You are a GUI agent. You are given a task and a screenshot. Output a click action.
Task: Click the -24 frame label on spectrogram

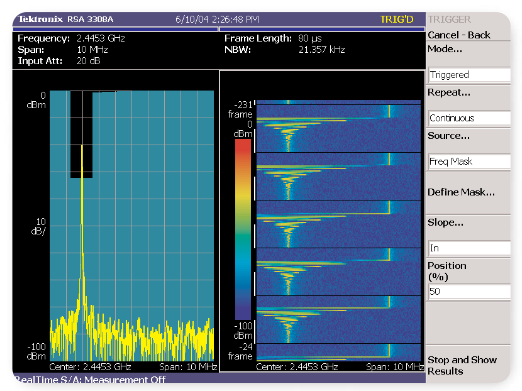point(240,351)
